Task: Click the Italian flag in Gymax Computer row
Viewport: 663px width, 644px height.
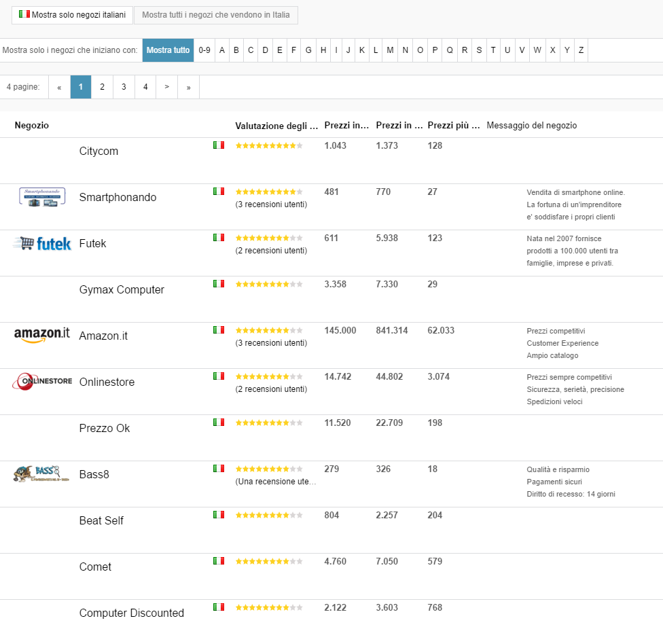Action: tap(219, 284)
